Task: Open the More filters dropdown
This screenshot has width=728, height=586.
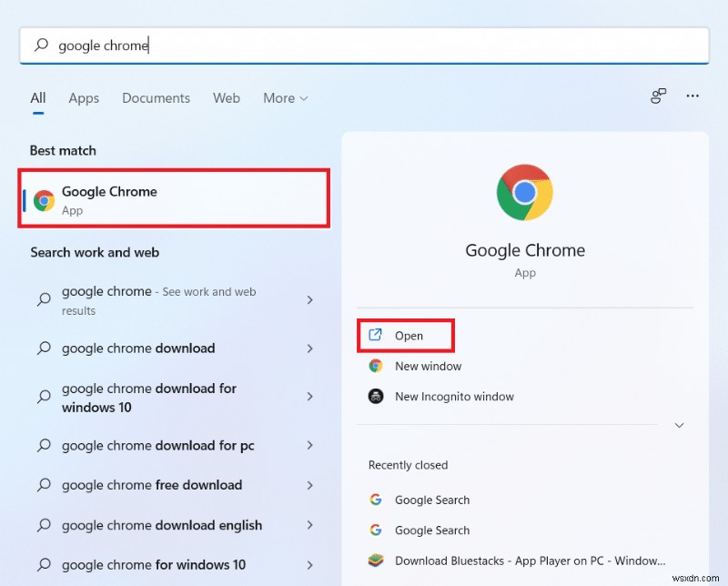Action: [x=285, y=97]
